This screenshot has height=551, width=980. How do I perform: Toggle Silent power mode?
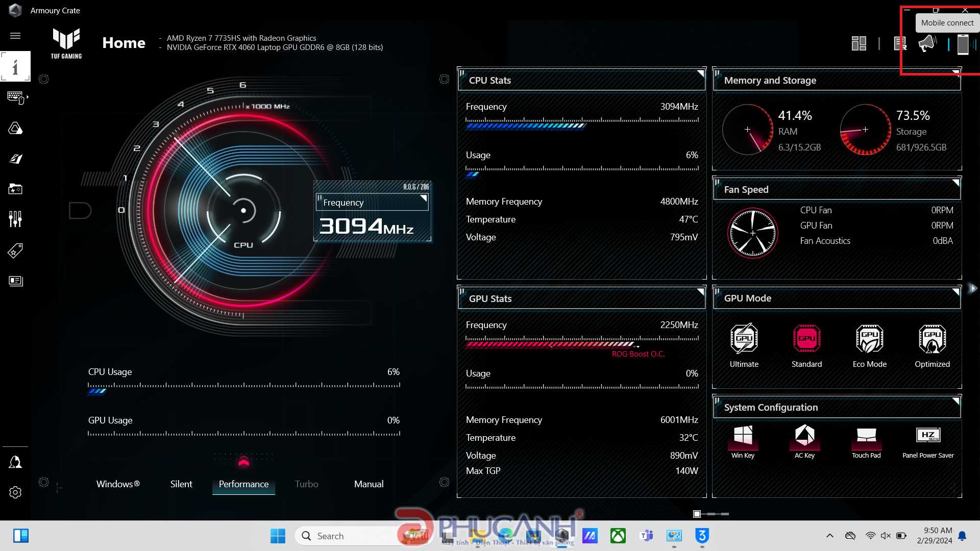(182, 484)
